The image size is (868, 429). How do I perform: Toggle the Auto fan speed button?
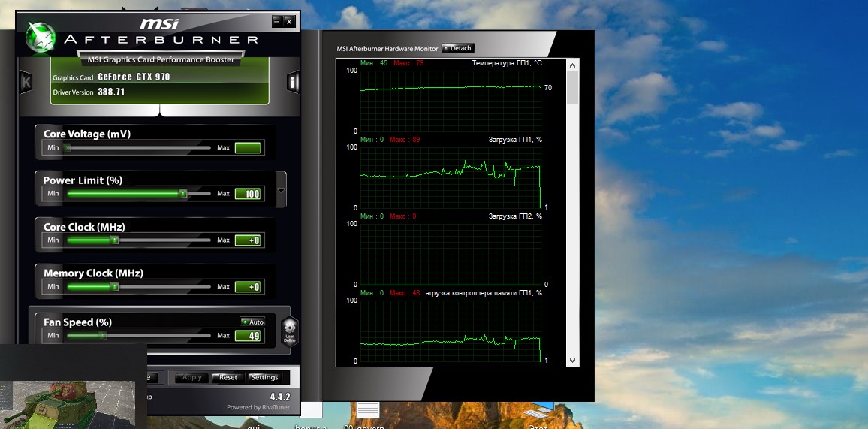click(252, 322)
